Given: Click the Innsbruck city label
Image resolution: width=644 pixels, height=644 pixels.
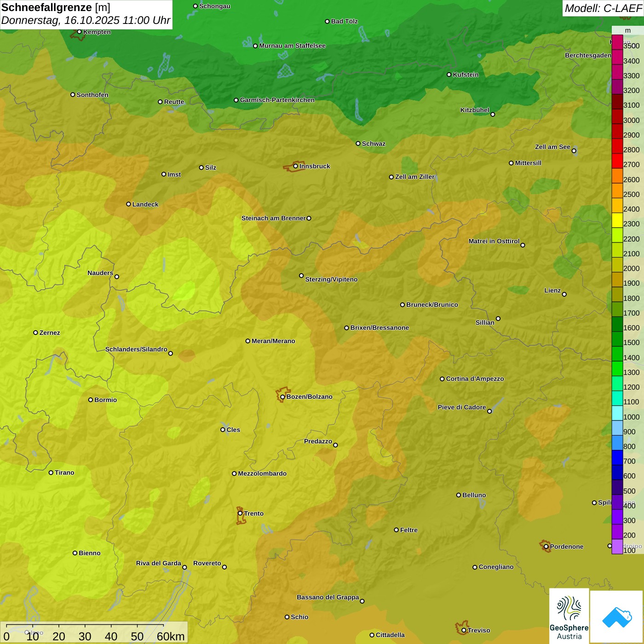Looking at the screenshot, I should point(315,166).
